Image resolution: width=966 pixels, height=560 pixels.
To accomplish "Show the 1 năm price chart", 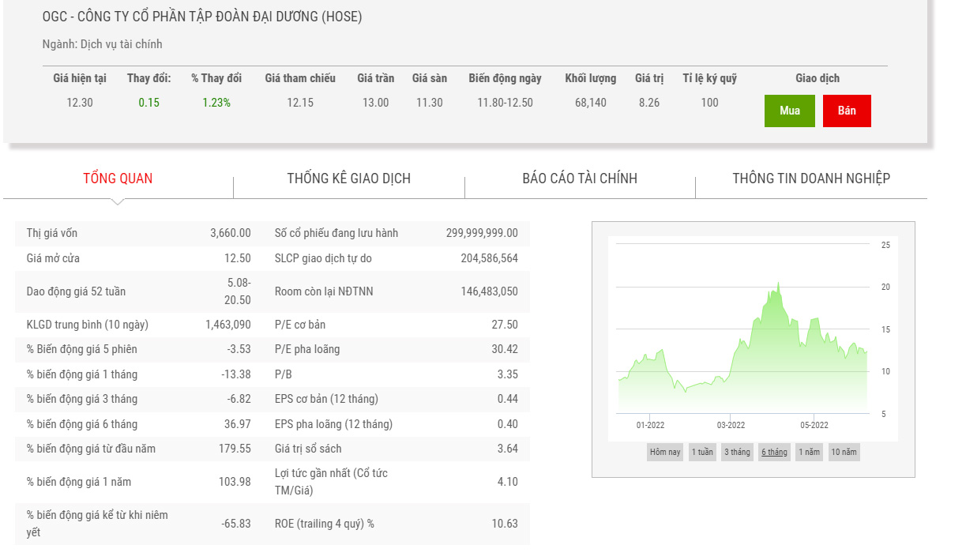I will (809, 453).
